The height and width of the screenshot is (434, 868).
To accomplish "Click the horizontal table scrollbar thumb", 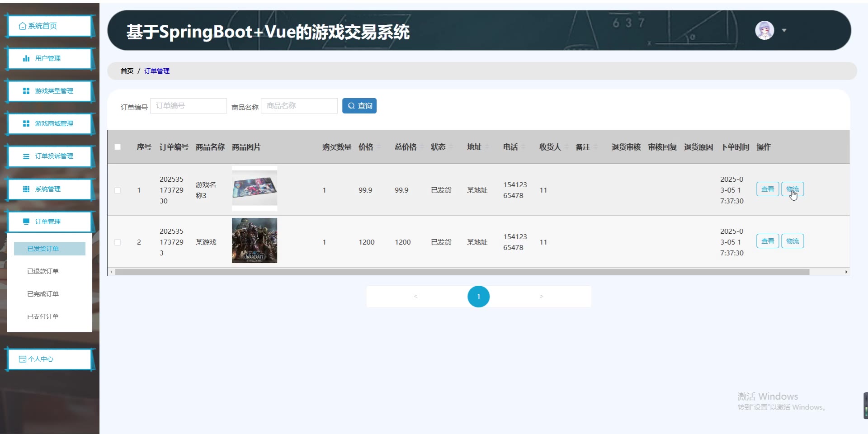I will coord(462,272).
